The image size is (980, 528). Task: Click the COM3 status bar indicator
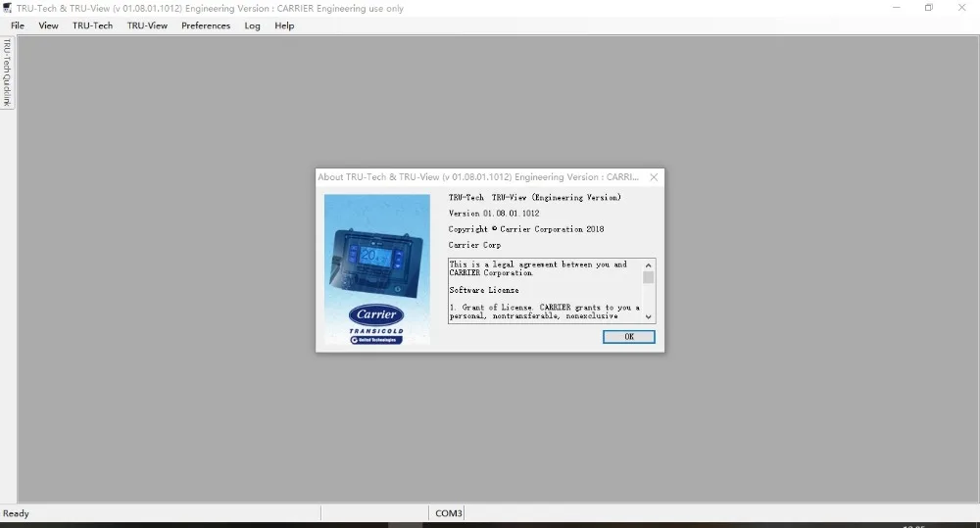click(x=448, y=513)
